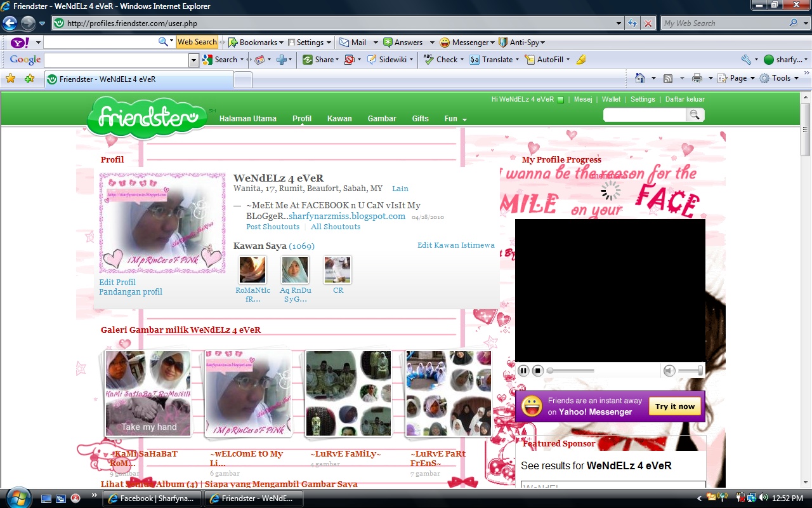Click the Google toolbar Share button
812x508 pixels.
click(319, 60)
